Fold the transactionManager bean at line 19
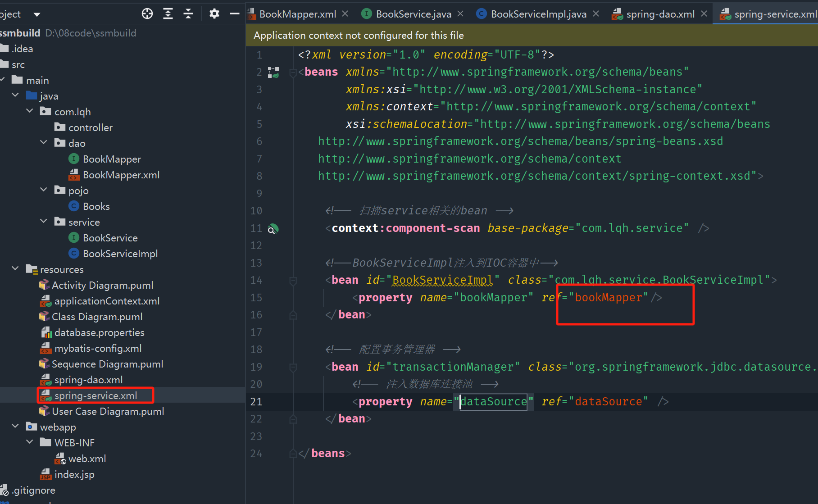This screenshot has height=504, width=818. pos(293,368)
